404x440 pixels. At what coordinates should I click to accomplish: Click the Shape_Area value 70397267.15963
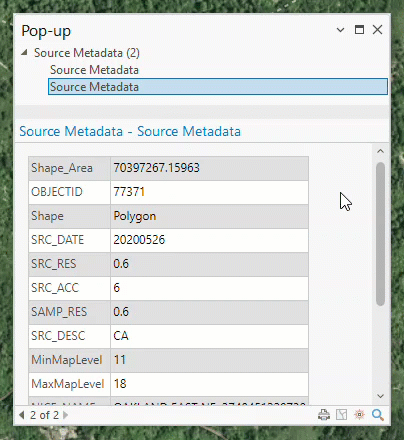click(156, 168)
